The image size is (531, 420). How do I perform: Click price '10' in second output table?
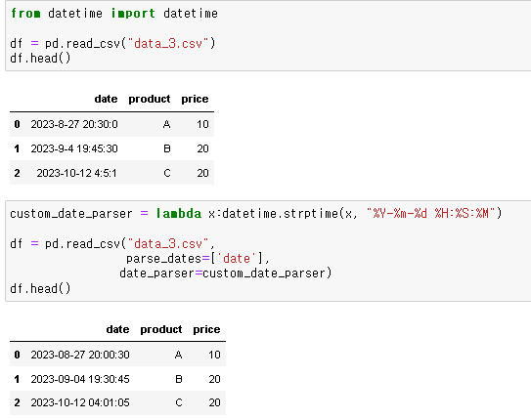click(214, 355)
